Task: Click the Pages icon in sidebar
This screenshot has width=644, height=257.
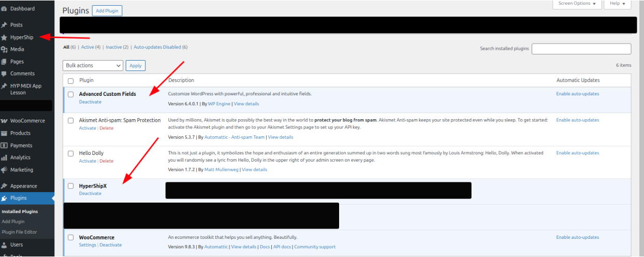Action: click(4, 62)
